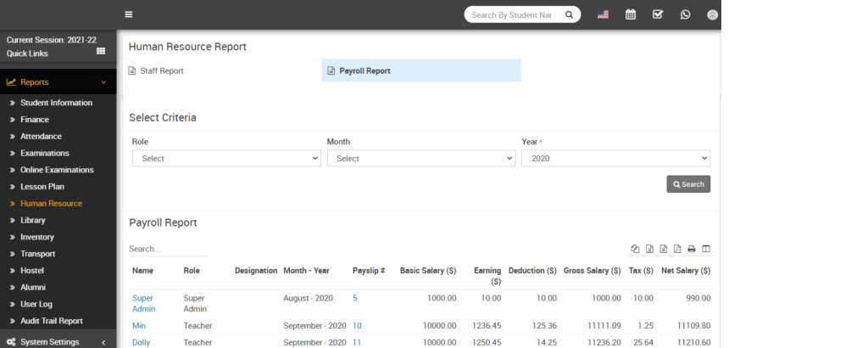Open the Role dropdown
The image size is (868, 348).
click(226, 159)
